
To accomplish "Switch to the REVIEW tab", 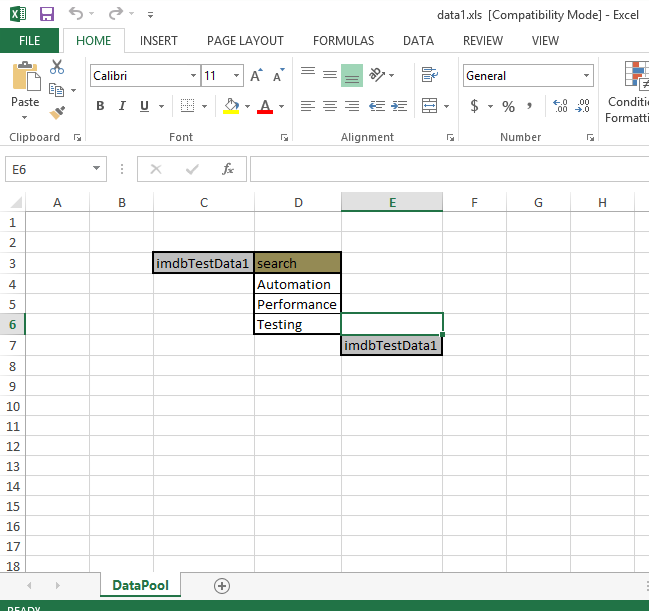I will pos(483,41).
